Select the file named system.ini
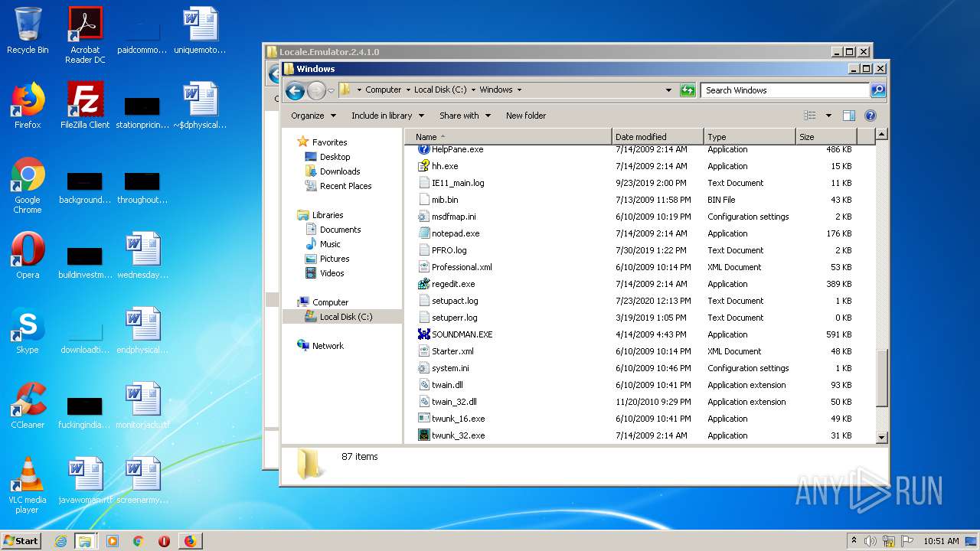The width and height of the screenshot is (980, 551). pyautogui.click(x=450, y=368)
